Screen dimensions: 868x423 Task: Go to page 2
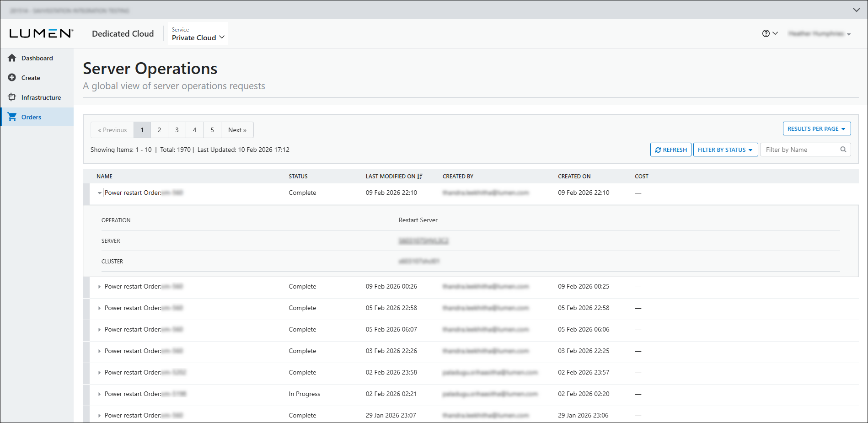[x=159, y=130]
